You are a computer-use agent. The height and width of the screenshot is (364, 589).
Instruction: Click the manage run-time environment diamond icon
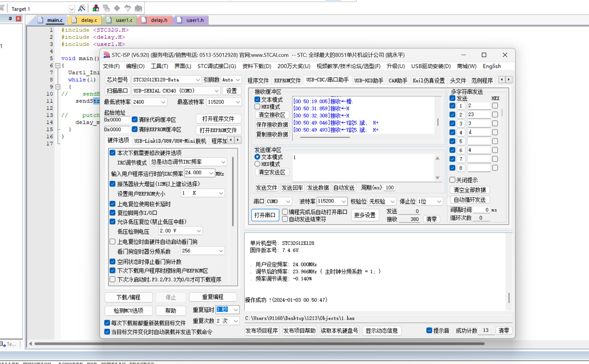[x=117, y=8]
